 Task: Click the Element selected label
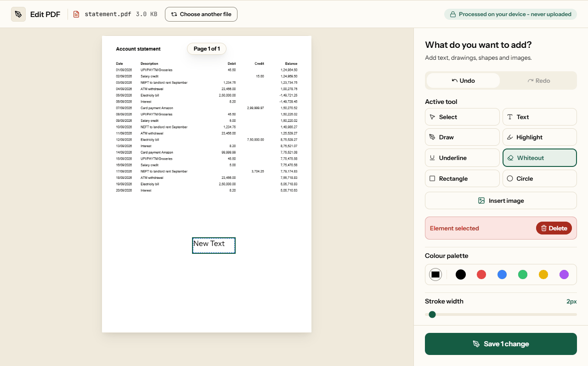[x=454, y=228]
